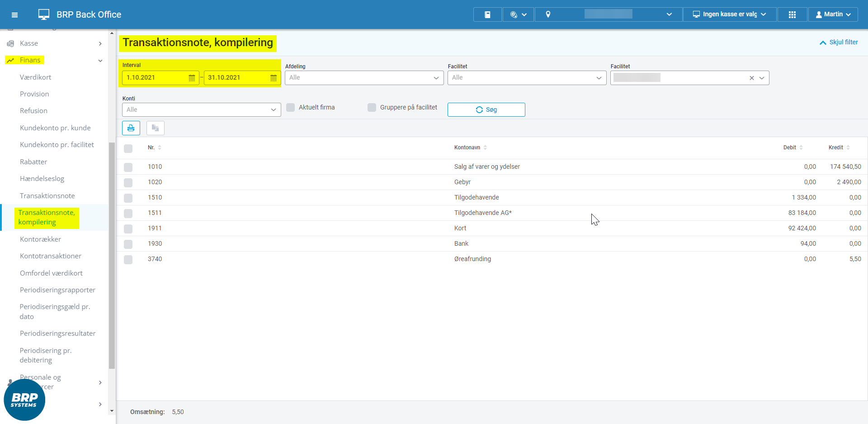This screenshot has width=868, height=424.
Task: Open Periodiseringsrapporter in the sidebar
Action: point(57,290)
